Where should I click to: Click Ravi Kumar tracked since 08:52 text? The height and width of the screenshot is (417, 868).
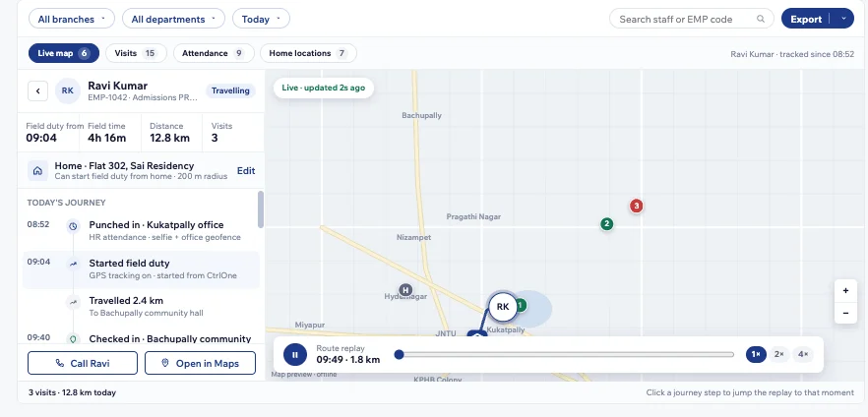(x=792, y=54)
